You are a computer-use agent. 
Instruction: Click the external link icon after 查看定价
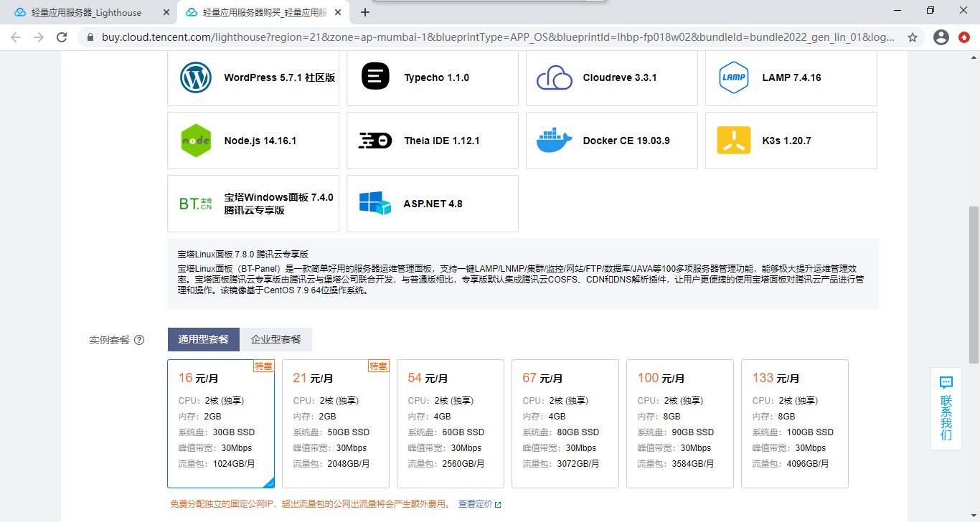[x=498, y=505]
